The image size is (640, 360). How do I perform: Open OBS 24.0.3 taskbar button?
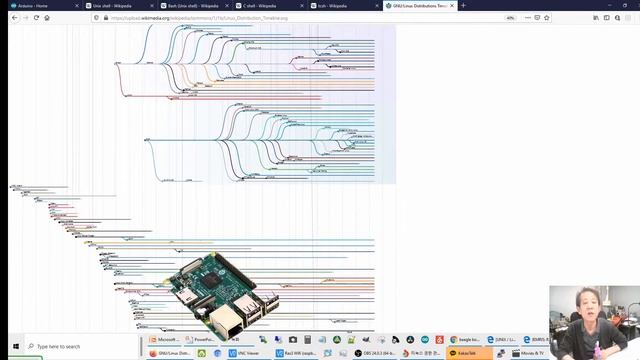(x=376, y=353)
